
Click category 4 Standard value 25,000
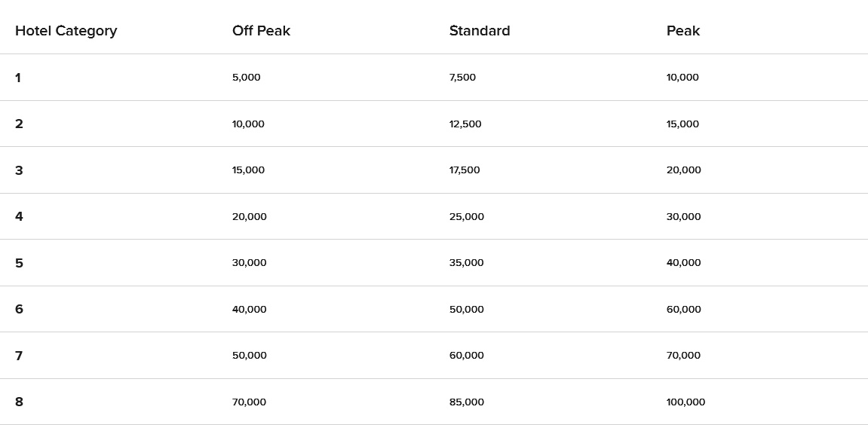click(x=467, y=216)
